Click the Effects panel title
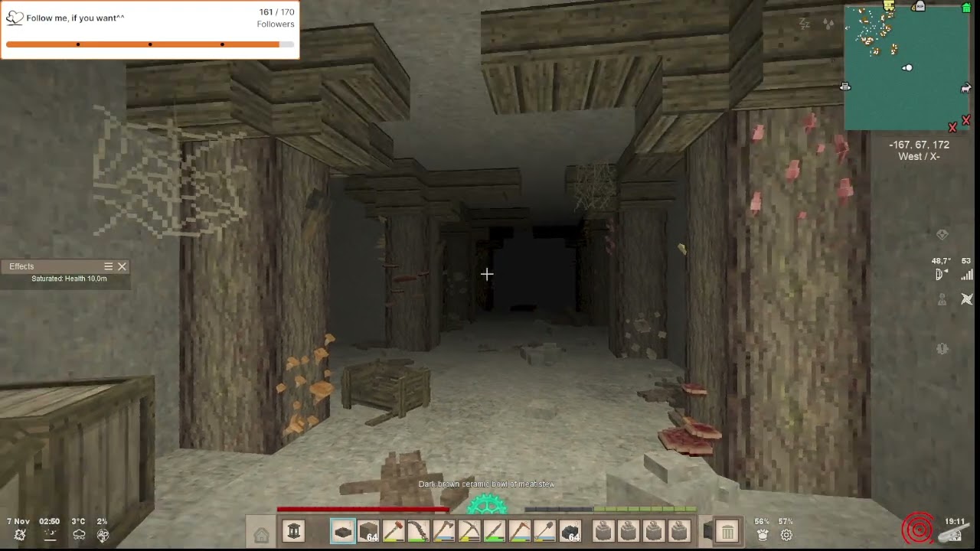 21,266
